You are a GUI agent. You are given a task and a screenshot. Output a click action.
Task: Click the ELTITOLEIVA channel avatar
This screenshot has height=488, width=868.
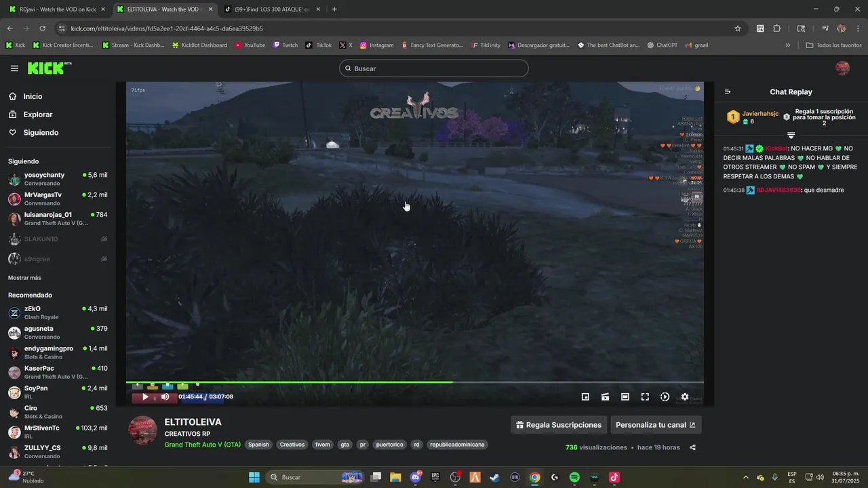click(143, 430)
